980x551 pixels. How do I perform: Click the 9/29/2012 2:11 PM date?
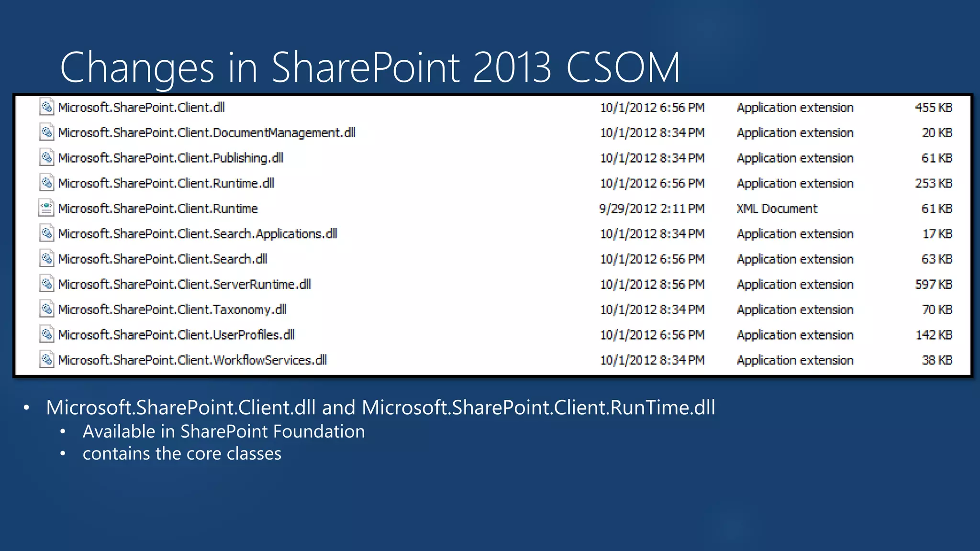652,209
